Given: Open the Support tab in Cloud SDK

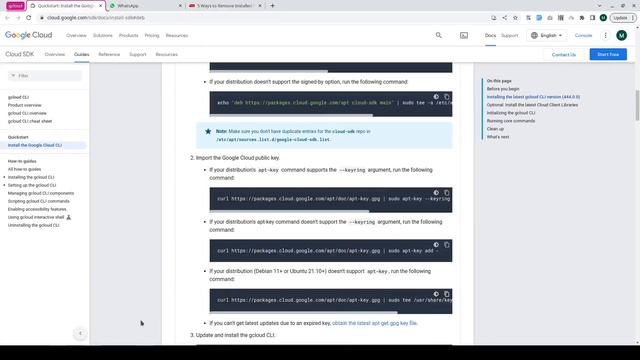Looking at the screenshot, I should [138, 54].
